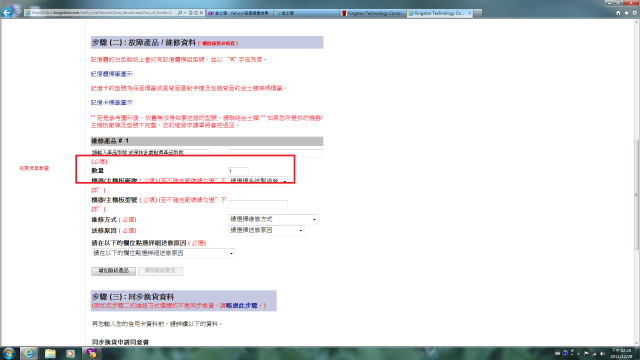Open Yahoo Messenger taskbar icon
640x360 pixels.
[x=91, y=353]
